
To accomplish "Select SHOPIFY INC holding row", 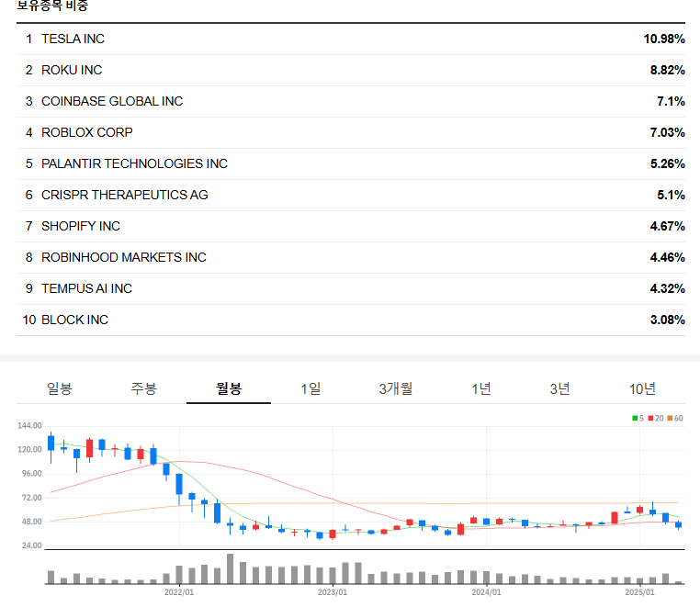I will coord(351,226).
